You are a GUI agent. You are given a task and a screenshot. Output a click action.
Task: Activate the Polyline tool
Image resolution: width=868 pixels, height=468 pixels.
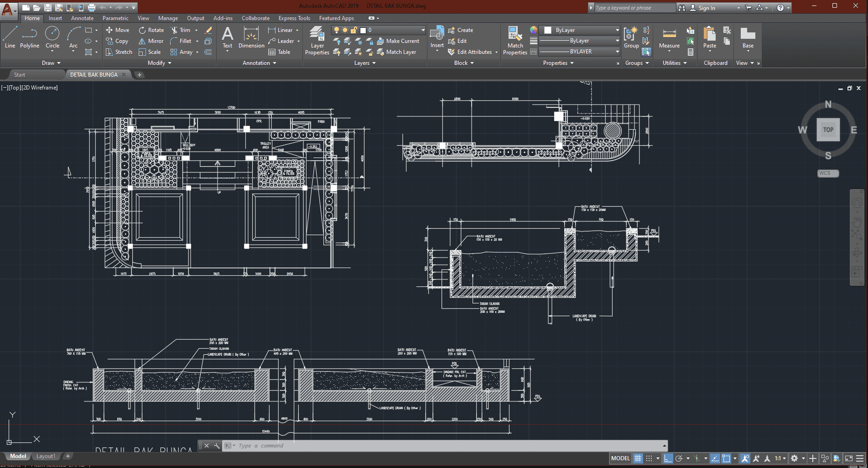click(x=30, y=37)
